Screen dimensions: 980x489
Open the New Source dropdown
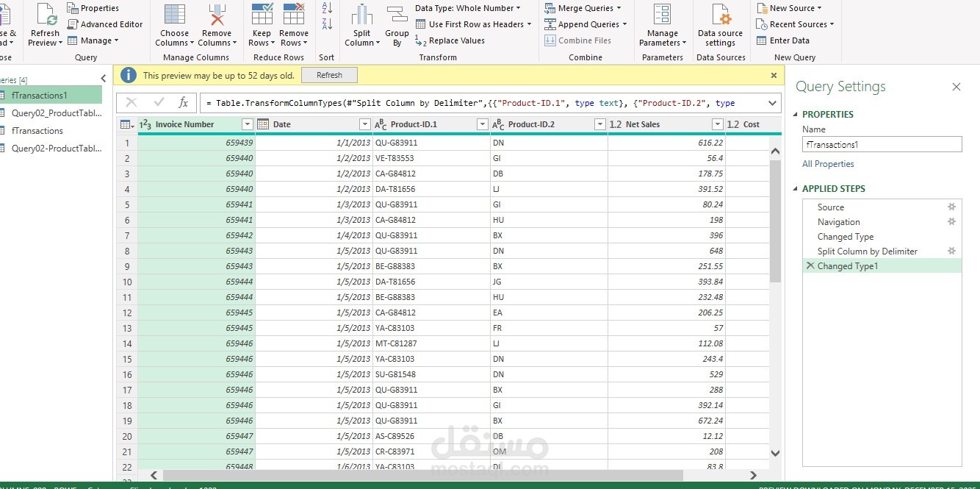click(x=790, y=8)
